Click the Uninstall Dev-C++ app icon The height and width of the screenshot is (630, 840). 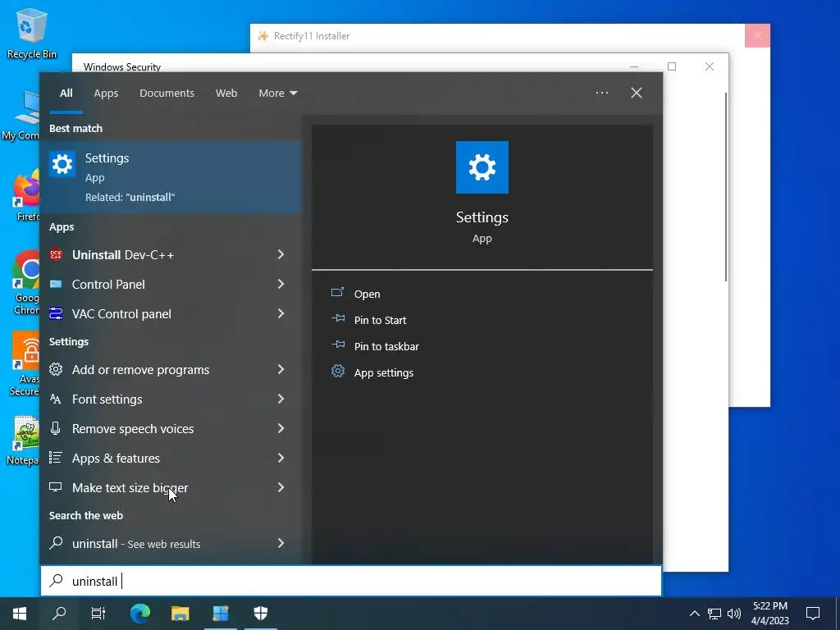[56, 254]
